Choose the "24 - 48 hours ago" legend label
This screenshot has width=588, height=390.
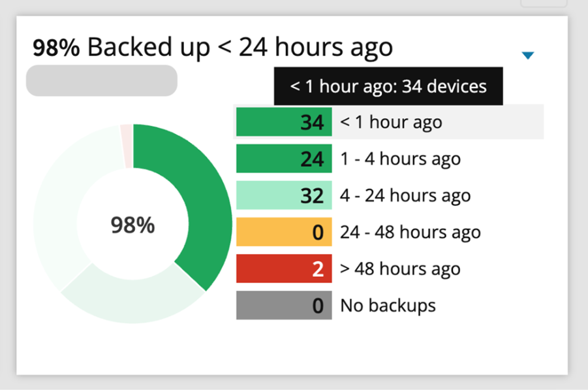(x=410, y=232)
